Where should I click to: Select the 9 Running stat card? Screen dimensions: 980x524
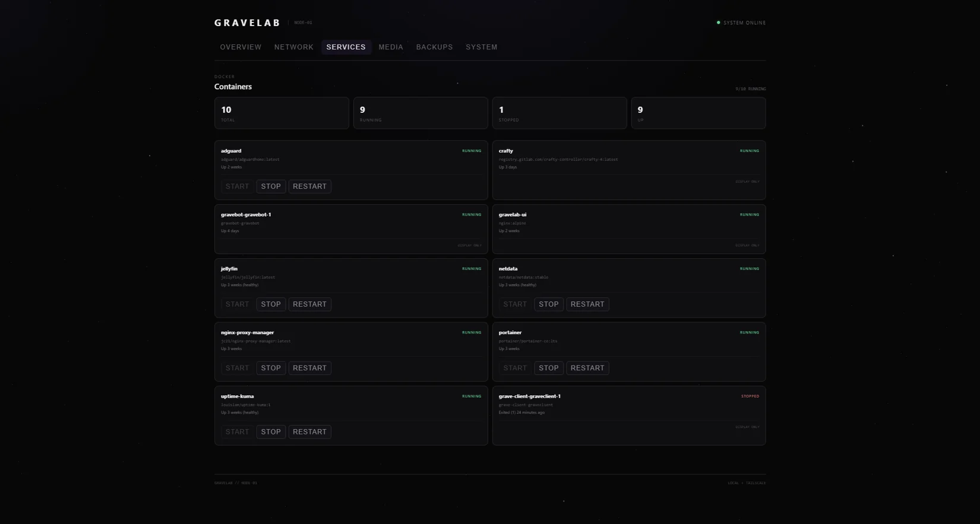tap(421, 113)
